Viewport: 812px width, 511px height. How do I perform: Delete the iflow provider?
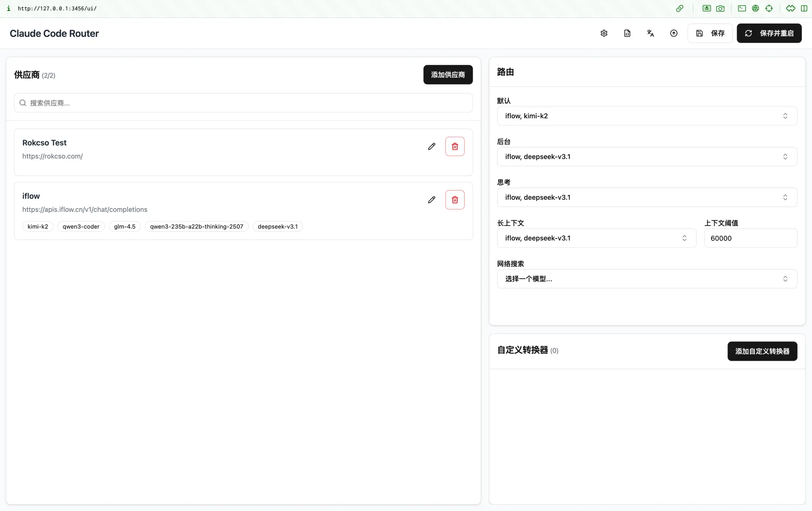pos(455,200)
